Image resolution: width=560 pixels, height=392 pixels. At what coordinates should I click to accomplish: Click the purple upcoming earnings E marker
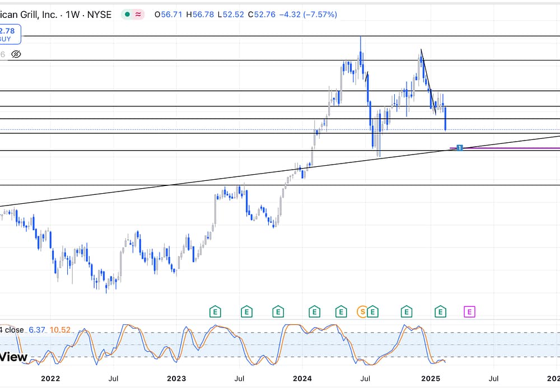point(470,312)
